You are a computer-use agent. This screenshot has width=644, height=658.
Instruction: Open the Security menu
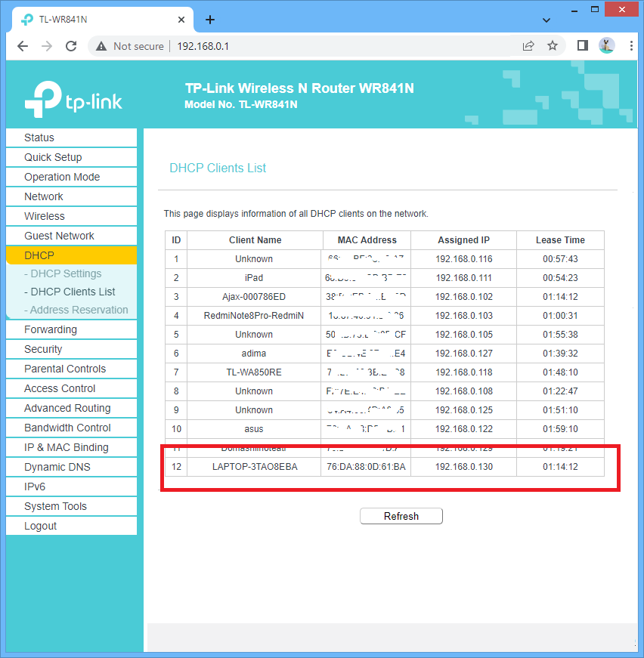click(x=71, y=349)
